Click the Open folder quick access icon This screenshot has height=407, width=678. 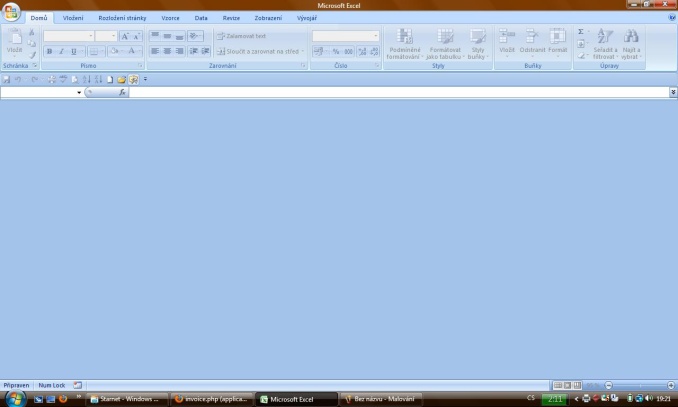point(122,80)
